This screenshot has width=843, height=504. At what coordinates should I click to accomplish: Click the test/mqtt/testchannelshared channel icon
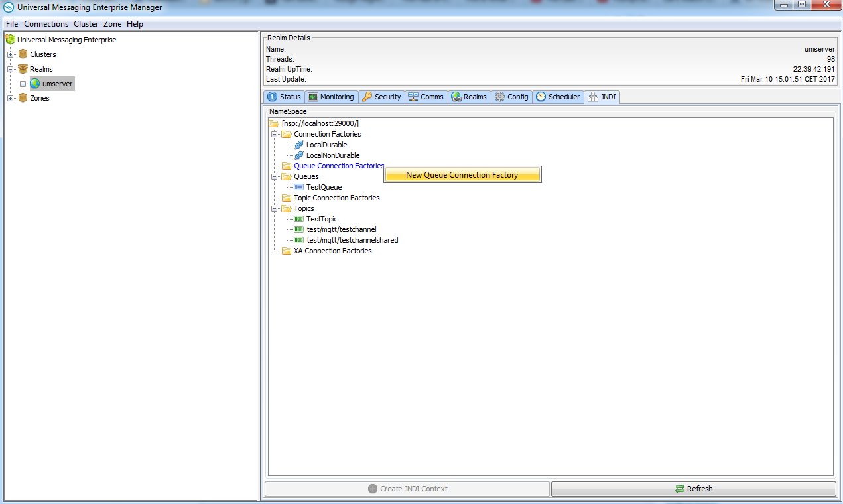299,240
